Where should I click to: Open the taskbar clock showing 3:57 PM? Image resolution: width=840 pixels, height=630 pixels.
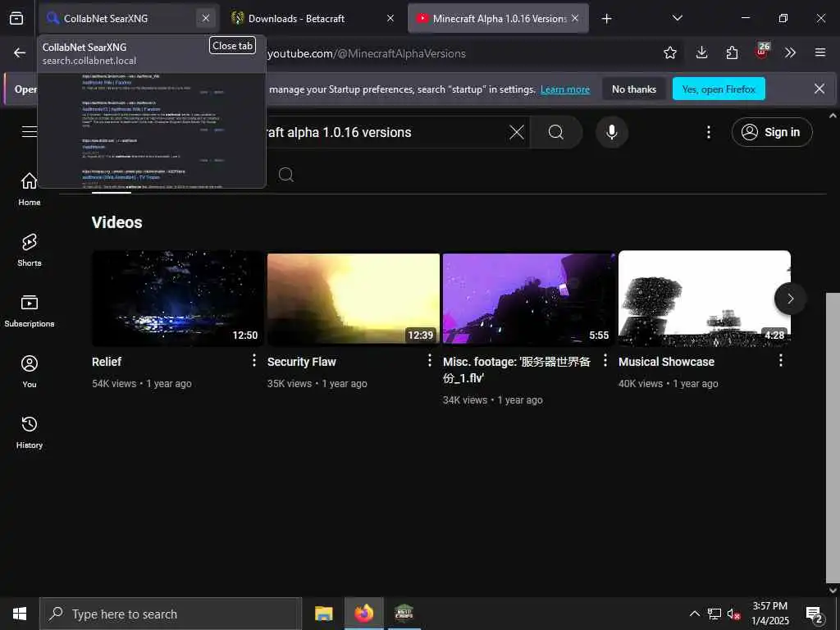coord(769,614)
